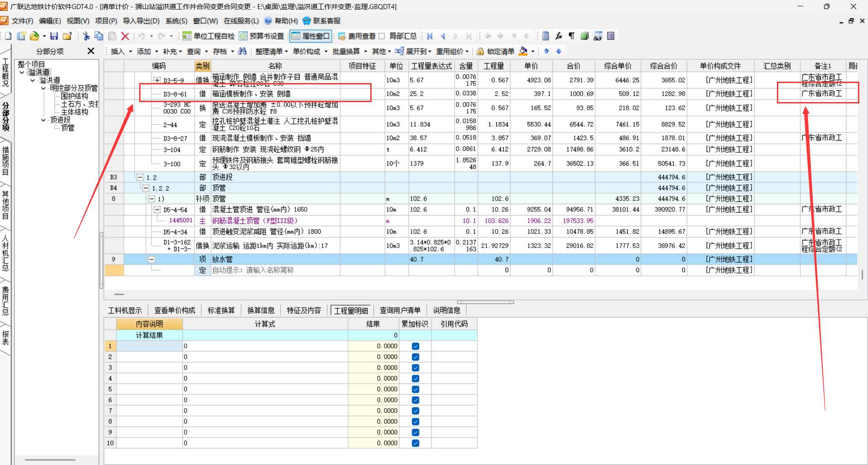Toggle cumulative checkbox in row 1
The height and width of the screenshot is (465, 868).
pyautogui.click(x=416, y=346)
